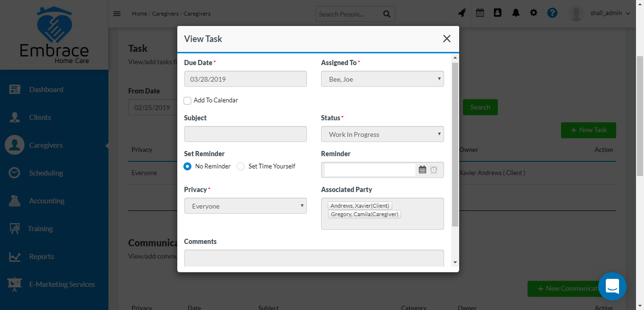644x310 pixels.
Task: Click the blue help question mark icon
Action: tap(552, 13)
